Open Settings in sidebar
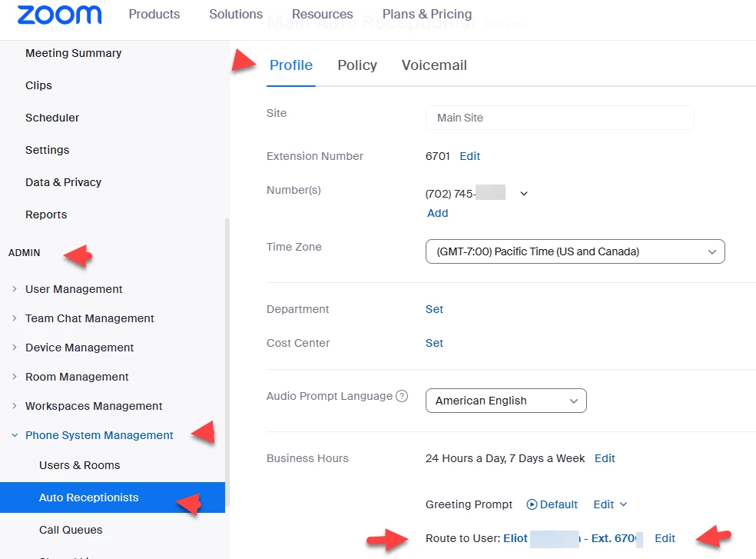The image size is (756, 559). tap(48, 150)
